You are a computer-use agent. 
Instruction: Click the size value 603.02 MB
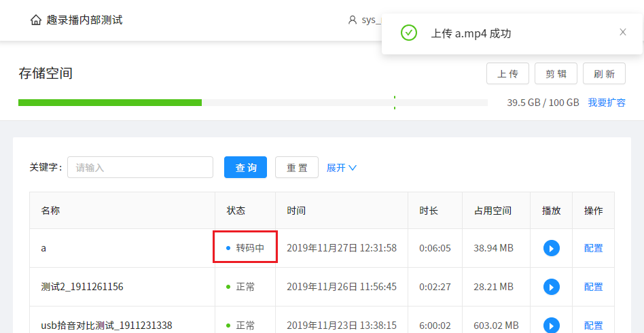(x=496, y=326)
